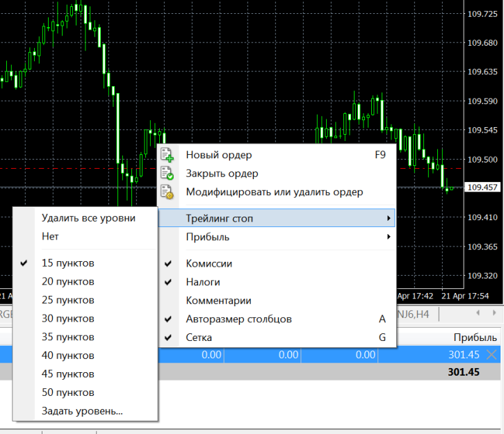Viewport: 504px width, 434px height.
Task: Select Нет to disable trailing stop
Action: (x=50, y=236)
